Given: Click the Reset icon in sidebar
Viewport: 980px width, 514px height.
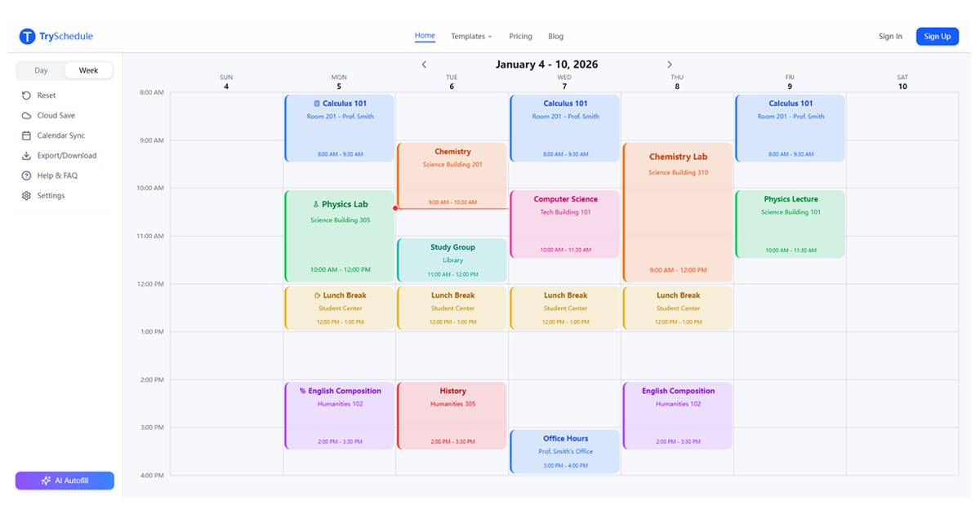Looking at the screenshot, I should [x=26, y=95].
